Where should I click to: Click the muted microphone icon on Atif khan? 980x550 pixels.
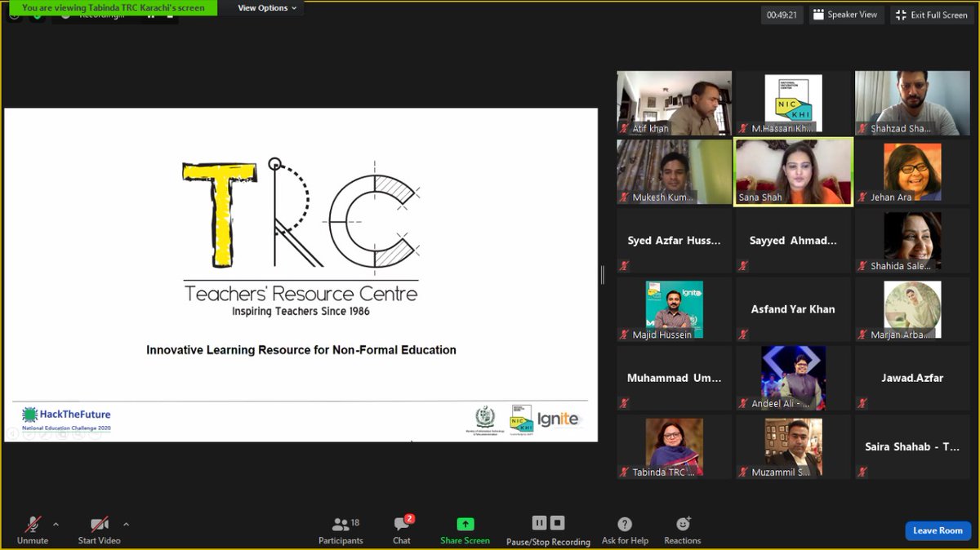[x=625, y=128]
